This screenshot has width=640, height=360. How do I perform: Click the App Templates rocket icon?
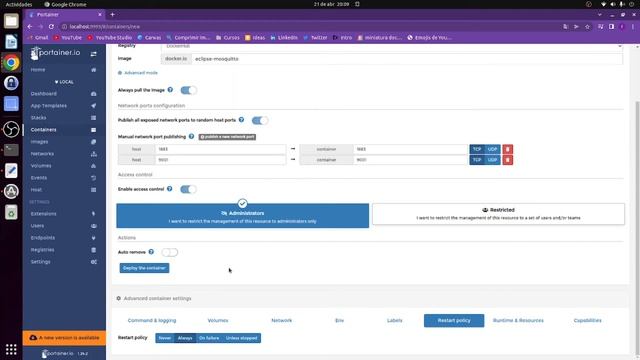pos(93,106)
